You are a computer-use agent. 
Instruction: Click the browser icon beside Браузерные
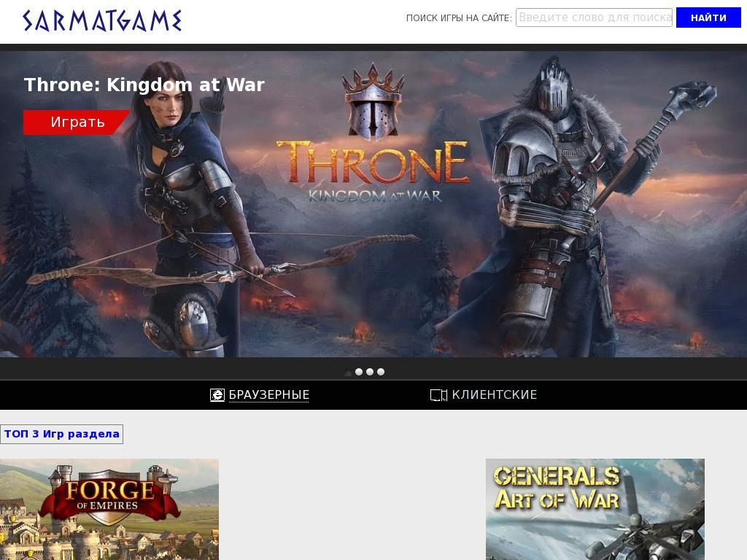coord(217,394)
